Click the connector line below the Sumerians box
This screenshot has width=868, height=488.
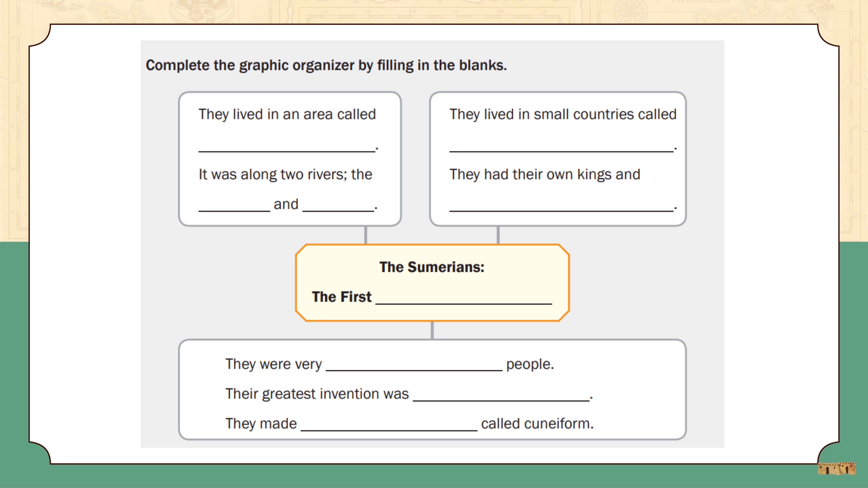pyautogui.click(x=432, y=330)
